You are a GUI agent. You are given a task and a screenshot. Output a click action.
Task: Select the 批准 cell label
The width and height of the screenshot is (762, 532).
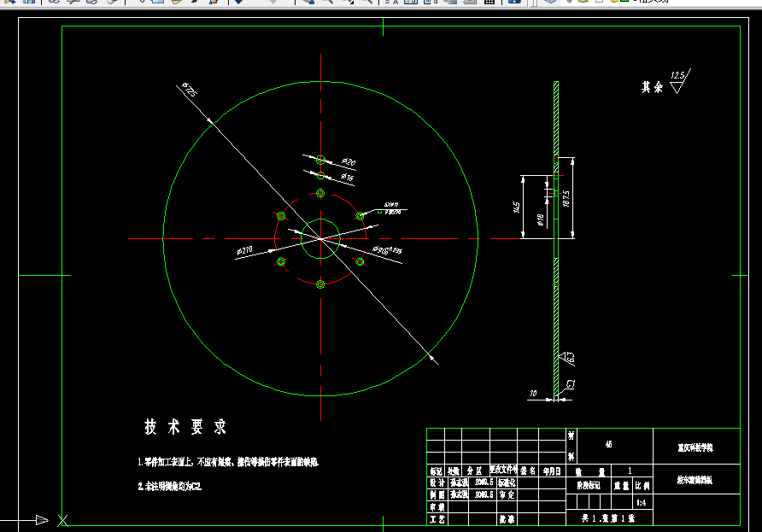(x=507, y=519)
